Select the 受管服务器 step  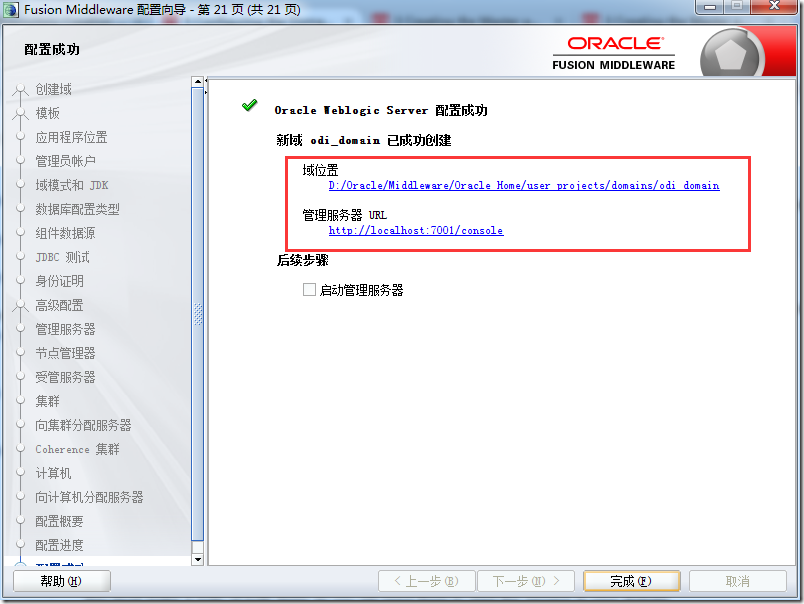(x=65, y=377)
